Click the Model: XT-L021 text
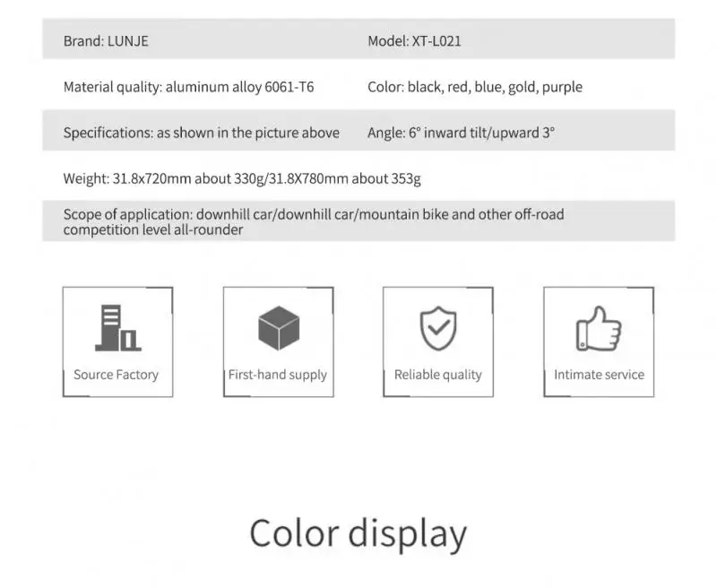The height and width of the screenshot is (588, 717). (414, 41)
